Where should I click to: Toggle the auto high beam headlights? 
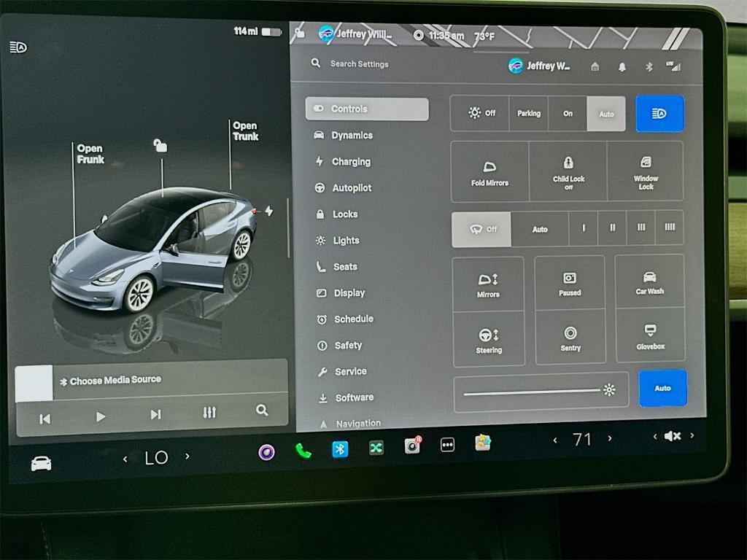[659, 114]
